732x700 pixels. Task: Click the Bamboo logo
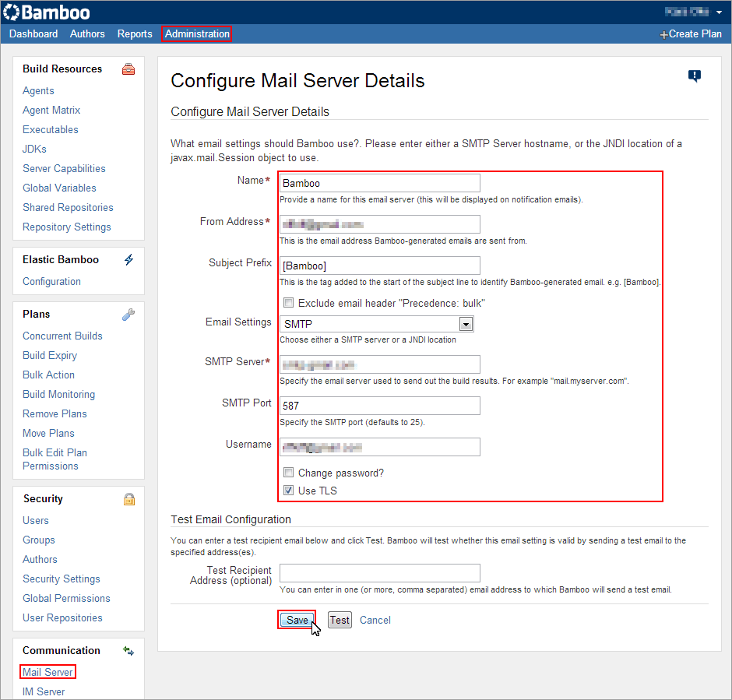click(x=46, y=12)
